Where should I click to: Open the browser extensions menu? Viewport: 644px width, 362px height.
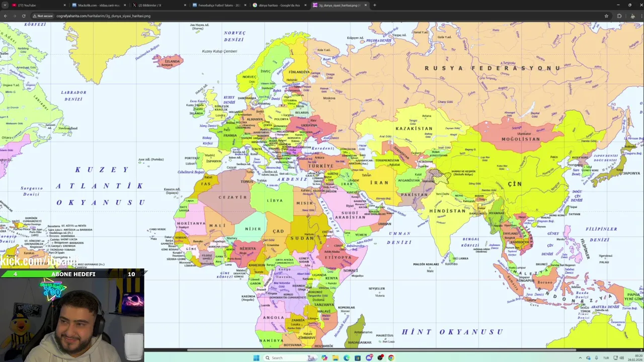619,16
